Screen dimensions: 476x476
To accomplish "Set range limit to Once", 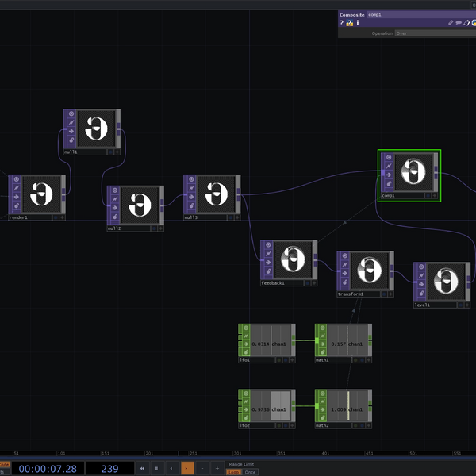I will click(250, 472).
